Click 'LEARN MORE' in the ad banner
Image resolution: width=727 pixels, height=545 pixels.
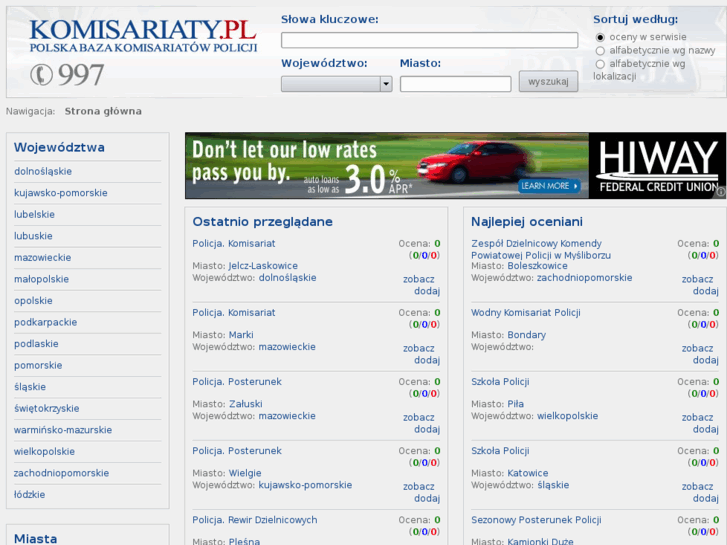(549, 186)
